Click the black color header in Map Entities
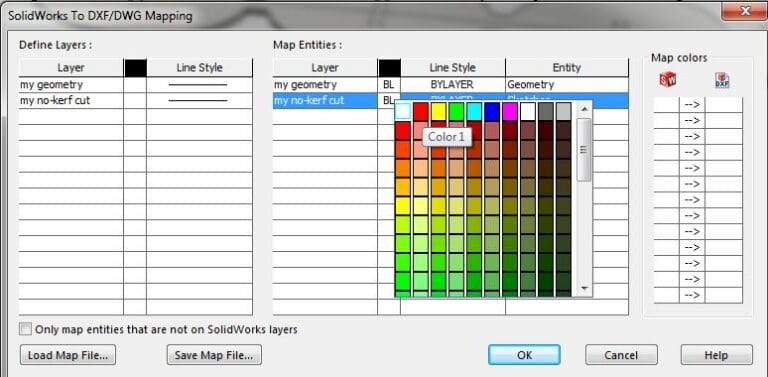Screen dimensions: 768x377 (389, 68)
